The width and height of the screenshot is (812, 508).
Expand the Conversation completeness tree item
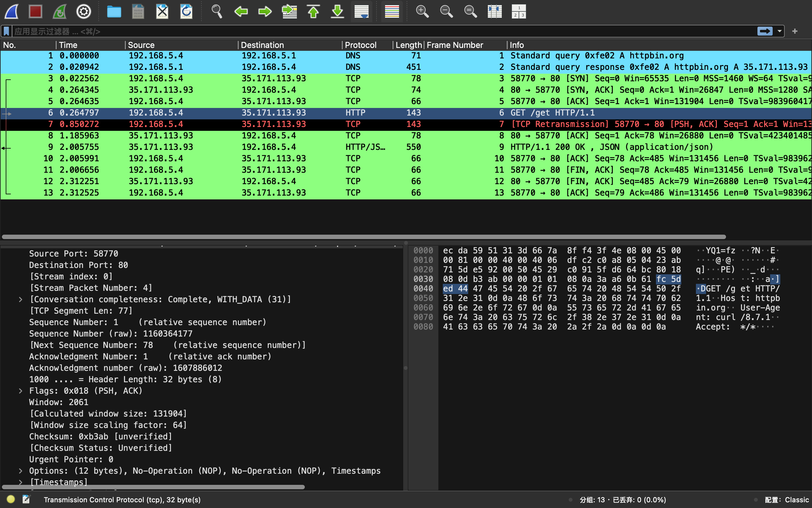tap(21, 299)
